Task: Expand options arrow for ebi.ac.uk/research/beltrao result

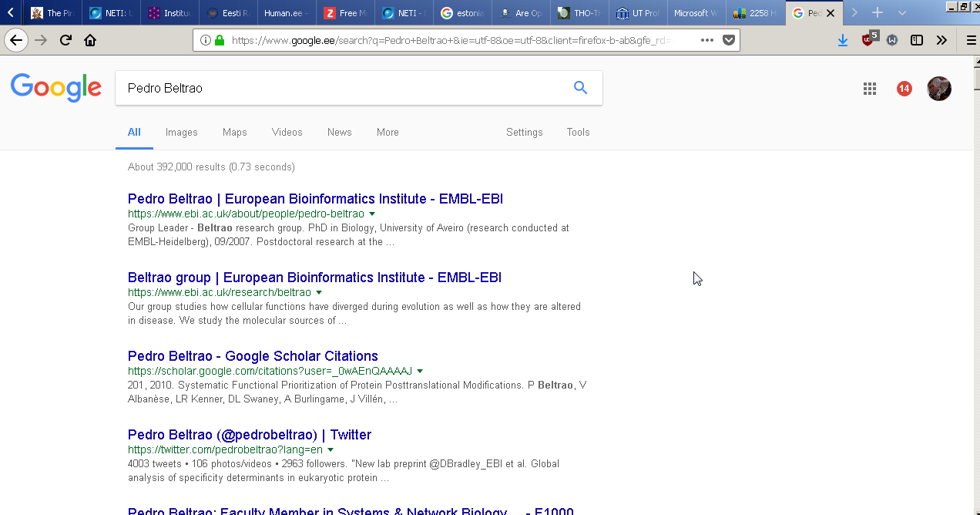Action: (319, 292)
